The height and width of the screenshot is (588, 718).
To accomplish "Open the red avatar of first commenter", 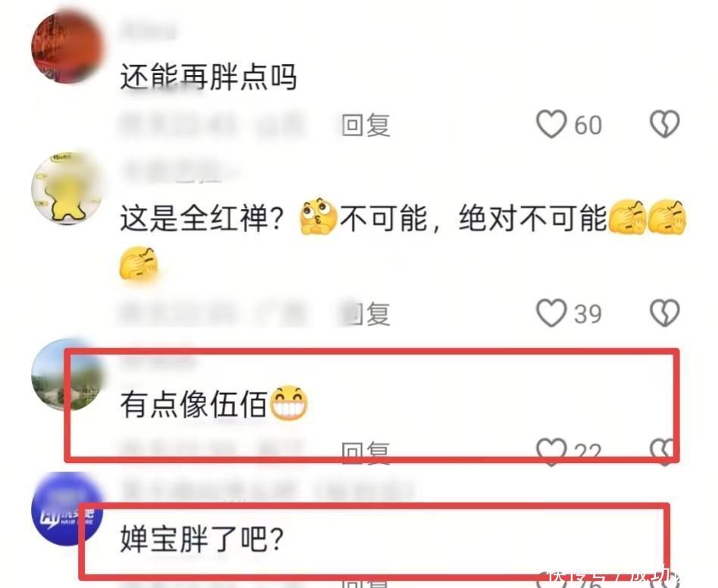I will tap(67, 48).
